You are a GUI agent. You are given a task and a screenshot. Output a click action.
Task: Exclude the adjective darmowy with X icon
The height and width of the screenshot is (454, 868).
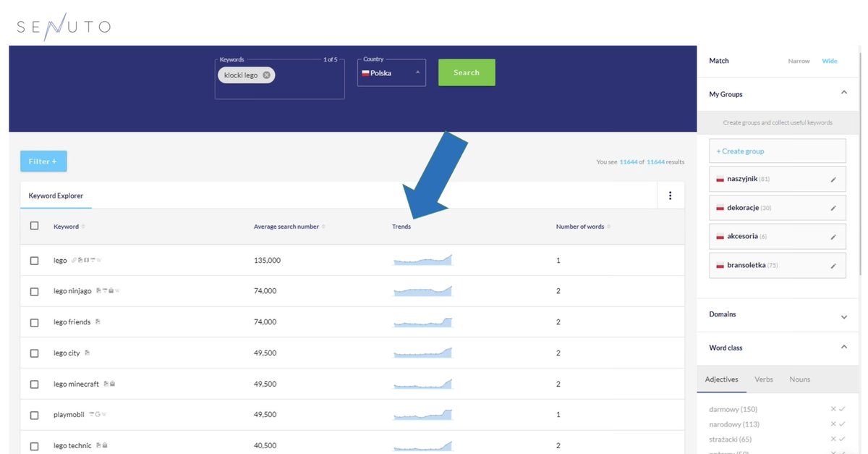pyautogui.click(x=833, y=409)
